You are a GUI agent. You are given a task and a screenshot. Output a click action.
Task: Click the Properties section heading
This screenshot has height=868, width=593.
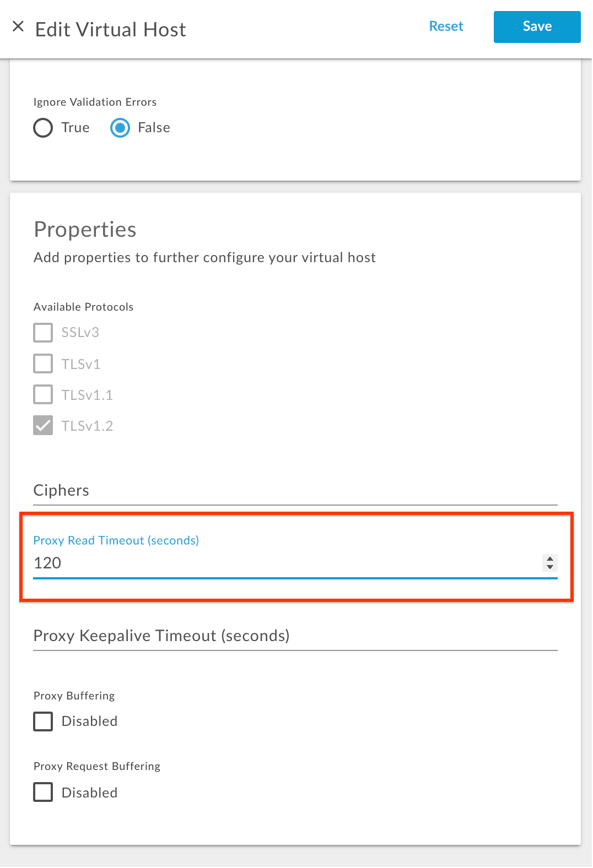pos(85,230)
